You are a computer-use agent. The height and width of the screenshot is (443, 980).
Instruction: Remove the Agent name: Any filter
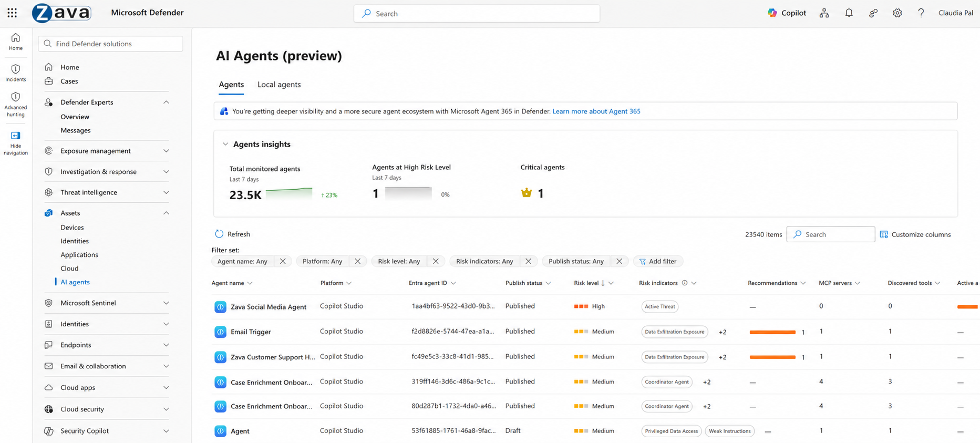283,261
